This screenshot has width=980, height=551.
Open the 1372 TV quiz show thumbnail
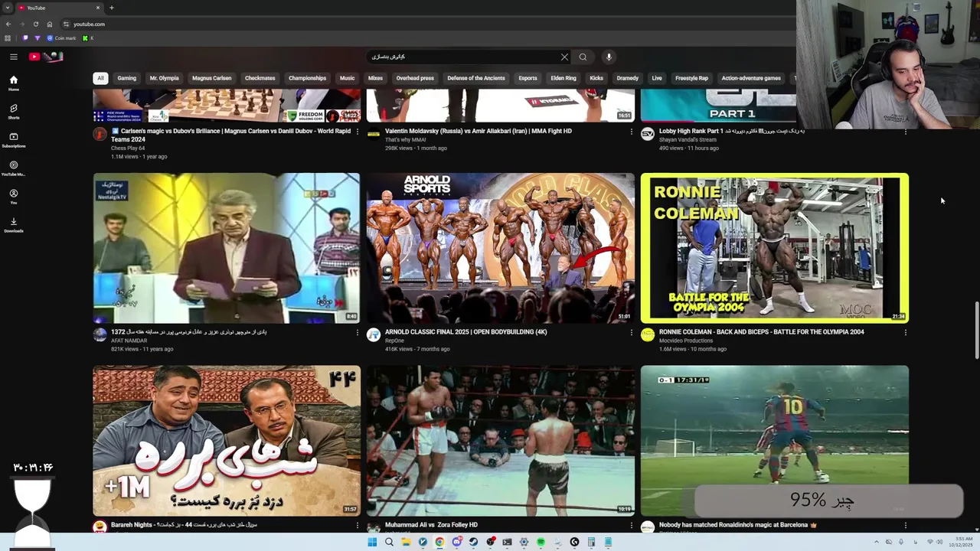coord(227,248)
